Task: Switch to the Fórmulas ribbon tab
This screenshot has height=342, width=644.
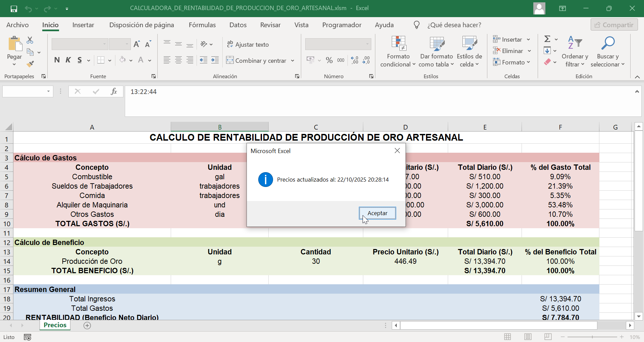Action: [202, 25]
